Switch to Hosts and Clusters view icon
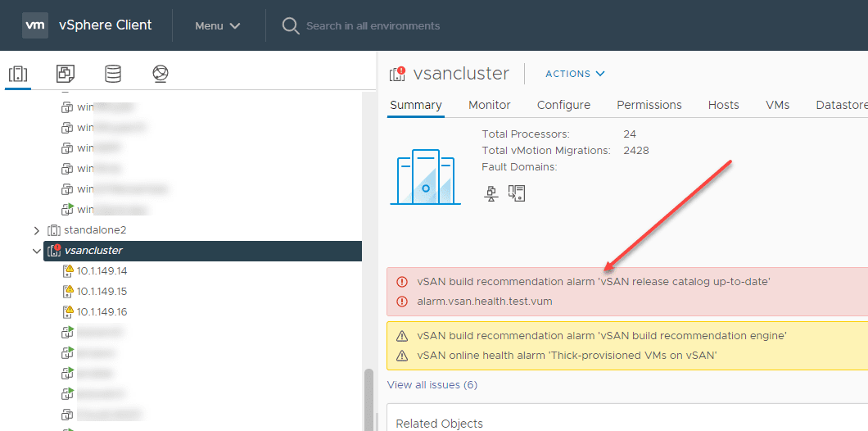Image resolution: width=868 pixels, height=431 pixels. coord(18,74)
